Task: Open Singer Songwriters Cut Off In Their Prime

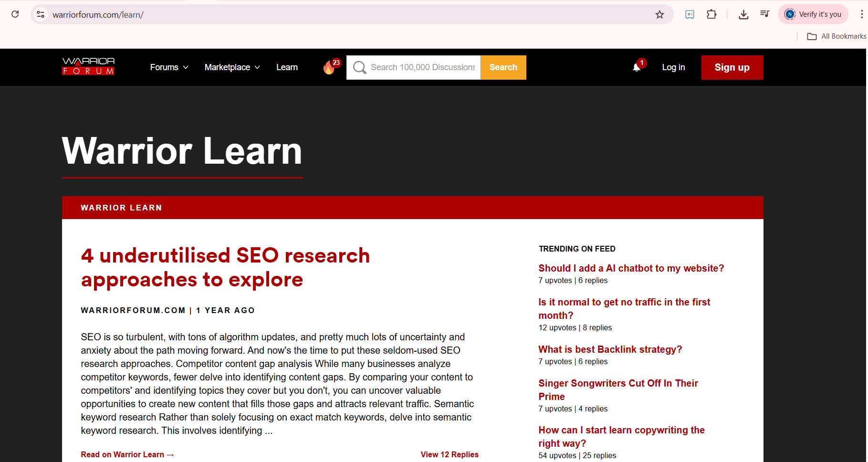Action: click(618, 390)
